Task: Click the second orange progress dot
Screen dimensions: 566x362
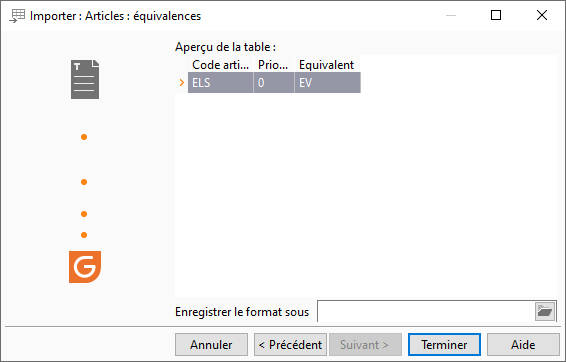Action: tap(84, 182)
